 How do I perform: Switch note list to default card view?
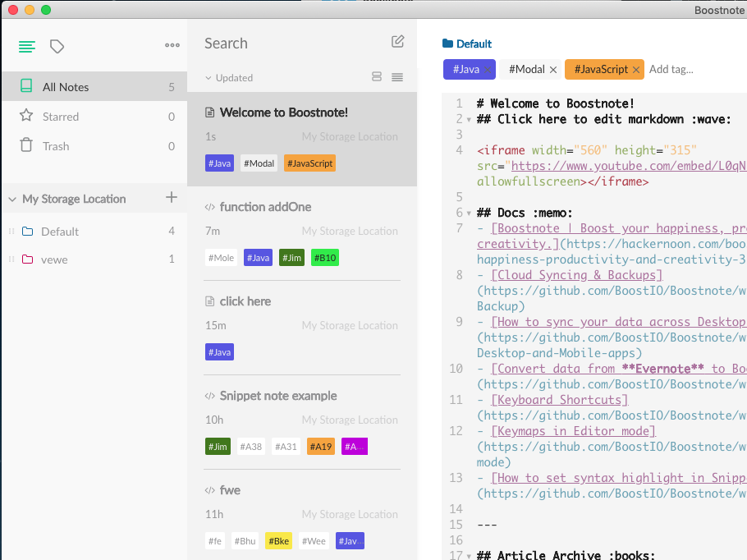click(376, 76)
